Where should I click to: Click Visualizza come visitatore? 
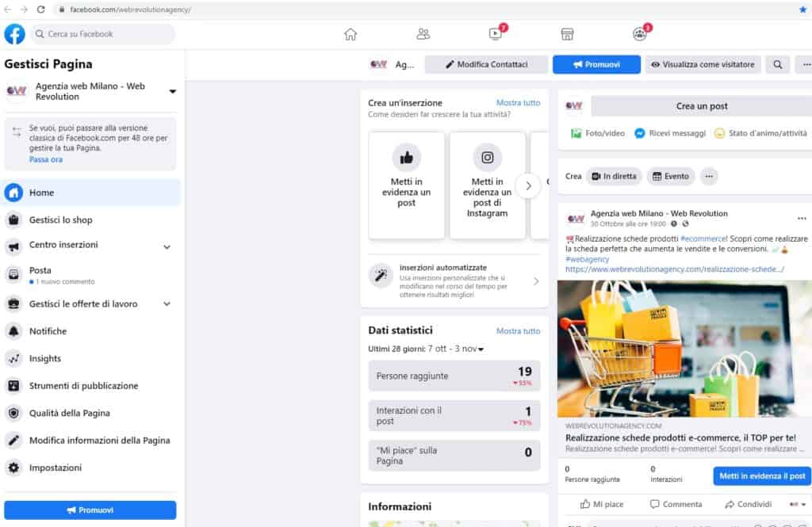[703, 65]
